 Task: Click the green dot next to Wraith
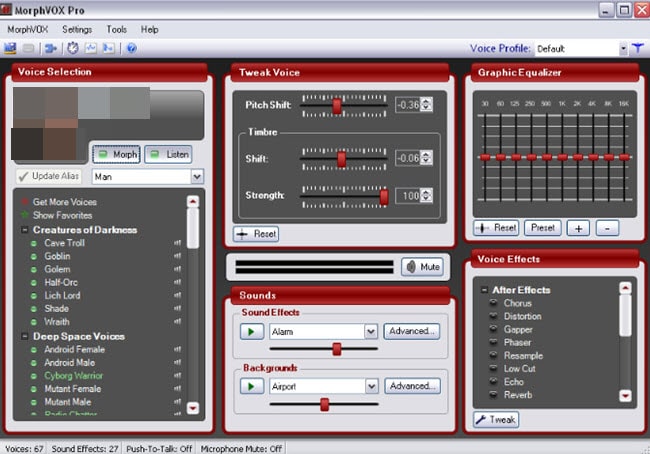34,322
